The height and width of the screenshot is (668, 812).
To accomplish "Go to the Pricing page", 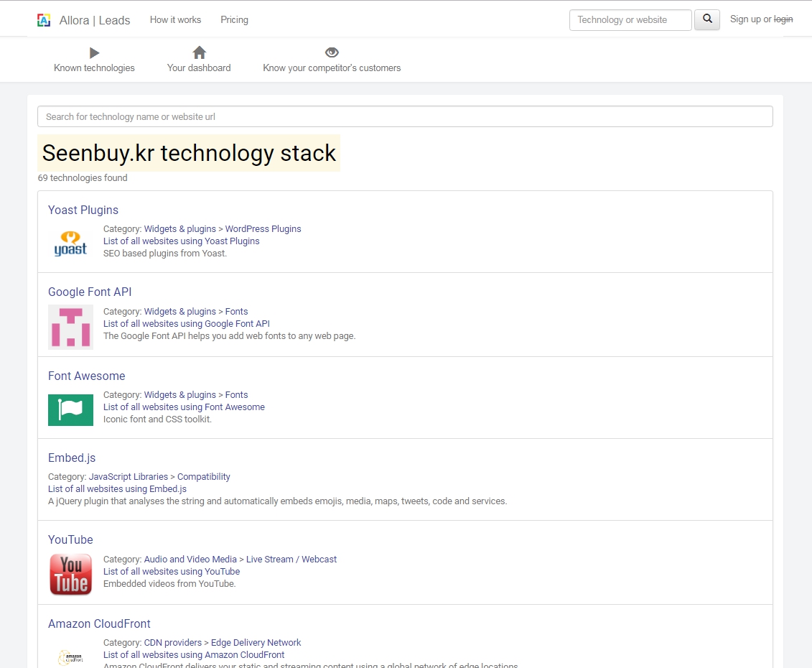I will tap(234, 20).
